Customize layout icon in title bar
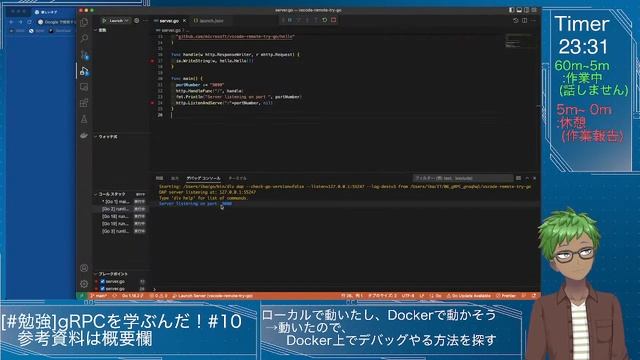640x360 pixels. 534,10
